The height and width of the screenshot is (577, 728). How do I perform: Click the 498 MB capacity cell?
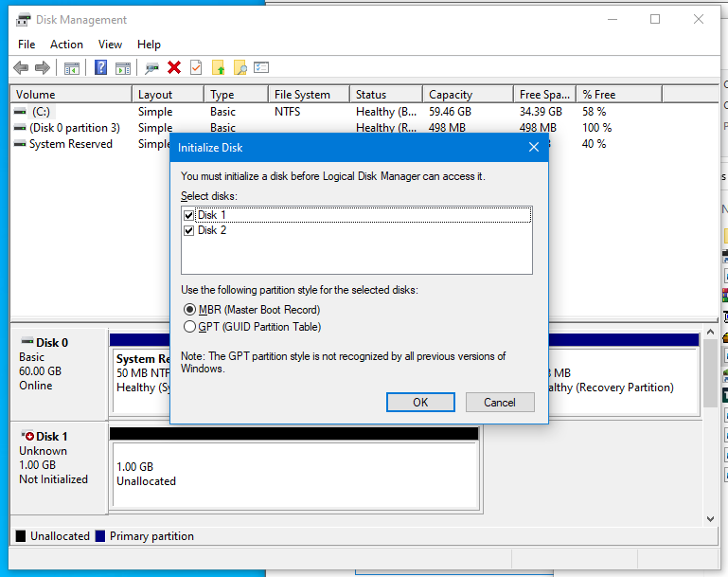click(447, 128)
